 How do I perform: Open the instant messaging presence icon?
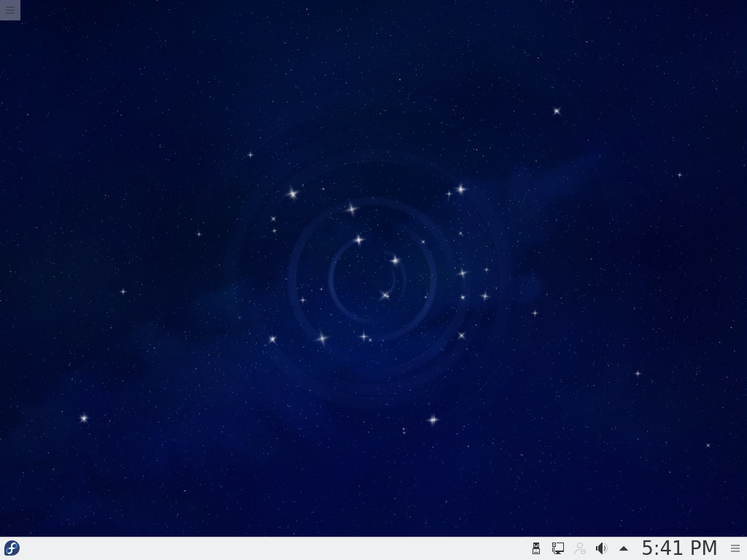pyautogui.click(x=580, y=548)
